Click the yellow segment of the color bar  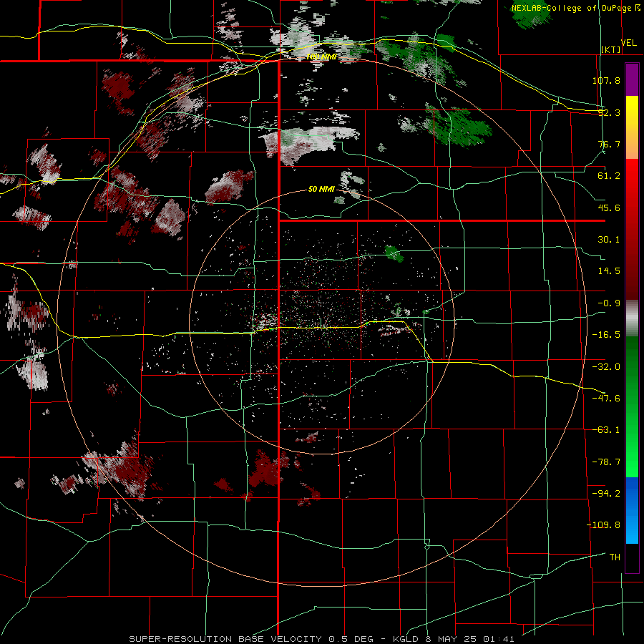632,127
